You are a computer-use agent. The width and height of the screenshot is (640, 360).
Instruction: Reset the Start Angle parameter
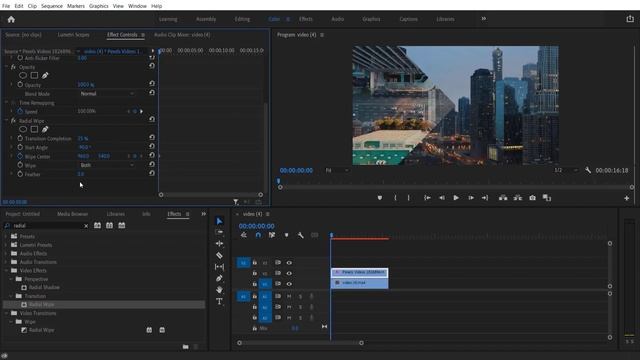(x=152, y=147)
